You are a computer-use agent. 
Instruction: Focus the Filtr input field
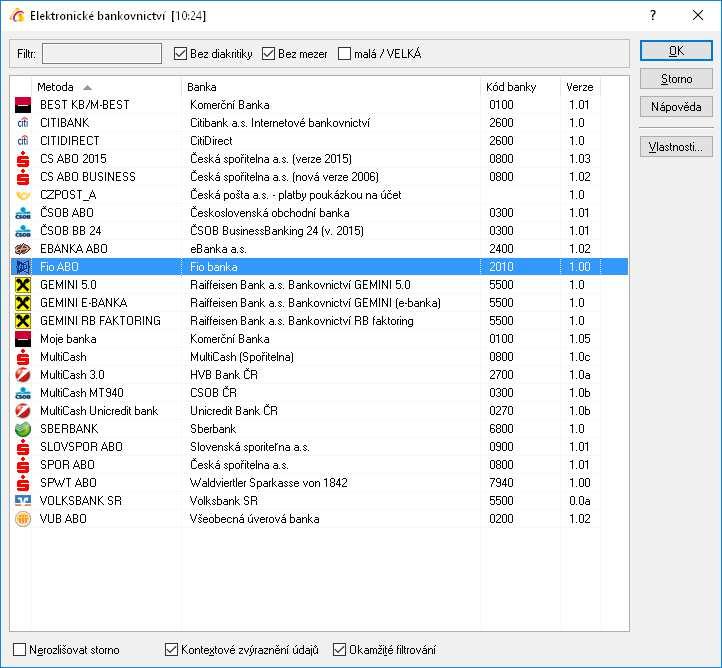102,54
